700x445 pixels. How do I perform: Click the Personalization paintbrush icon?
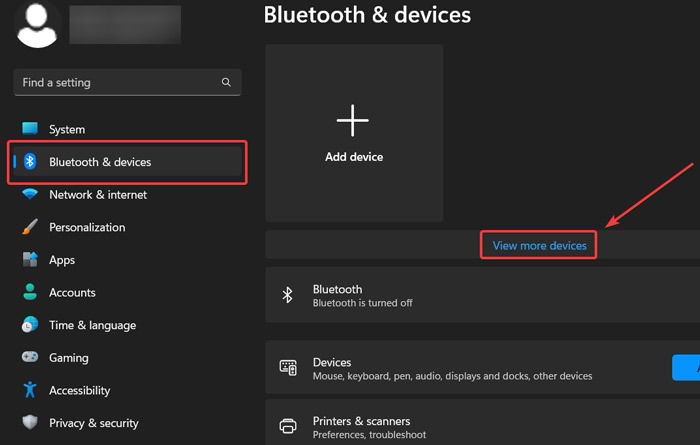click(30, 227)
